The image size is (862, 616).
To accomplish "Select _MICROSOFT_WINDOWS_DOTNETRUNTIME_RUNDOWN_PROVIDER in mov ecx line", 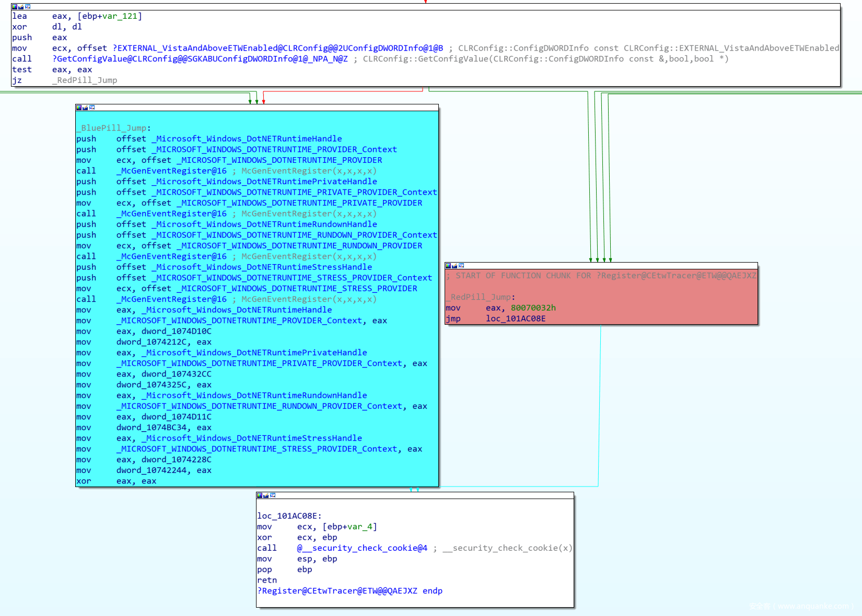I will point(299,246).
